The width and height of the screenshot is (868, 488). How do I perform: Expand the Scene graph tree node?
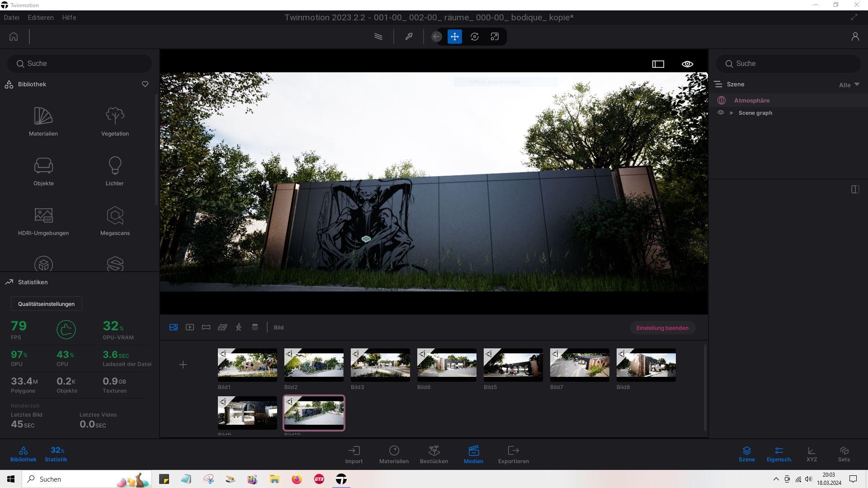pos(731,113)
